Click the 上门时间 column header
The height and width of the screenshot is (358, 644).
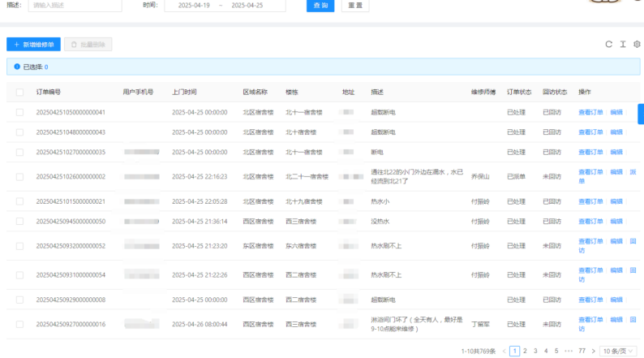pos(184,92)
